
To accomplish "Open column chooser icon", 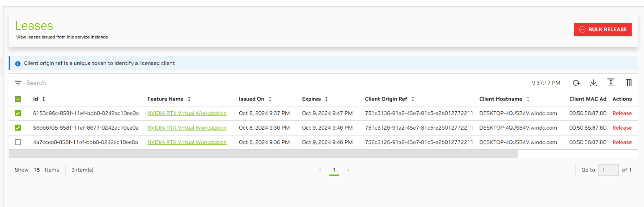I will pyautogui.click(x=628, y=83).
